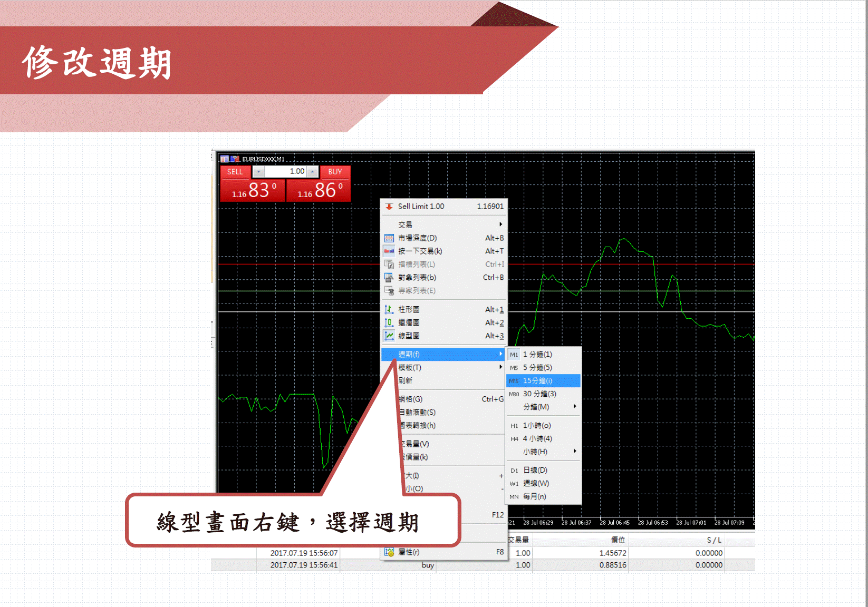Switch chart to 蠟燭圖 candlesticks
The image size is (868, 607).
[443, 322]
